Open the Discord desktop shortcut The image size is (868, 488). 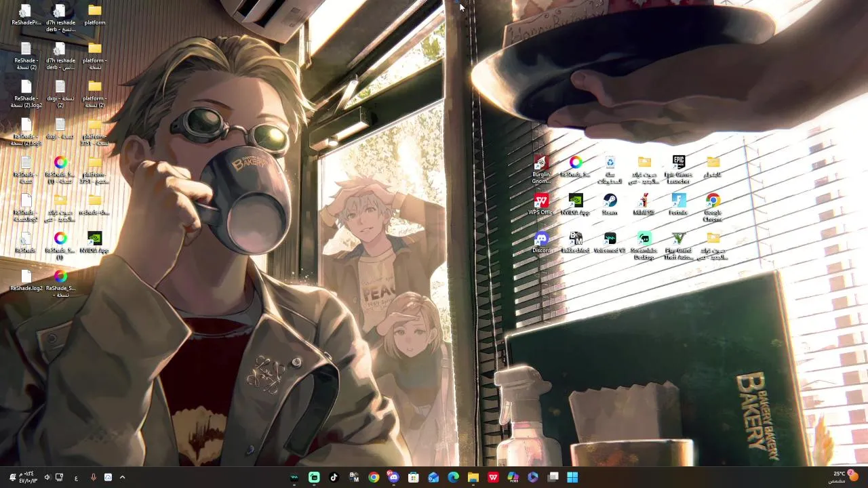541,242
